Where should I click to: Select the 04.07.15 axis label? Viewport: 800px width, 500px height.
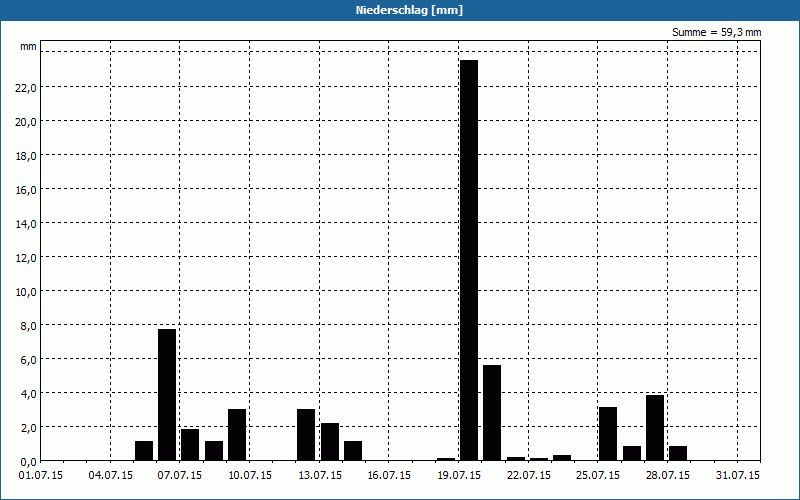(110, 476)
